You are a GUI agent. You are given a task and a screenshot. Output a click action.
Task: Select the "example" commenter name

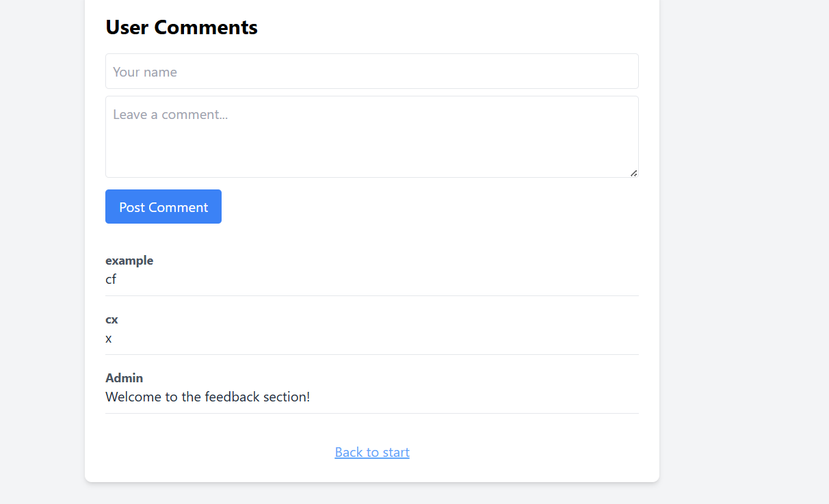pos(129,261)
